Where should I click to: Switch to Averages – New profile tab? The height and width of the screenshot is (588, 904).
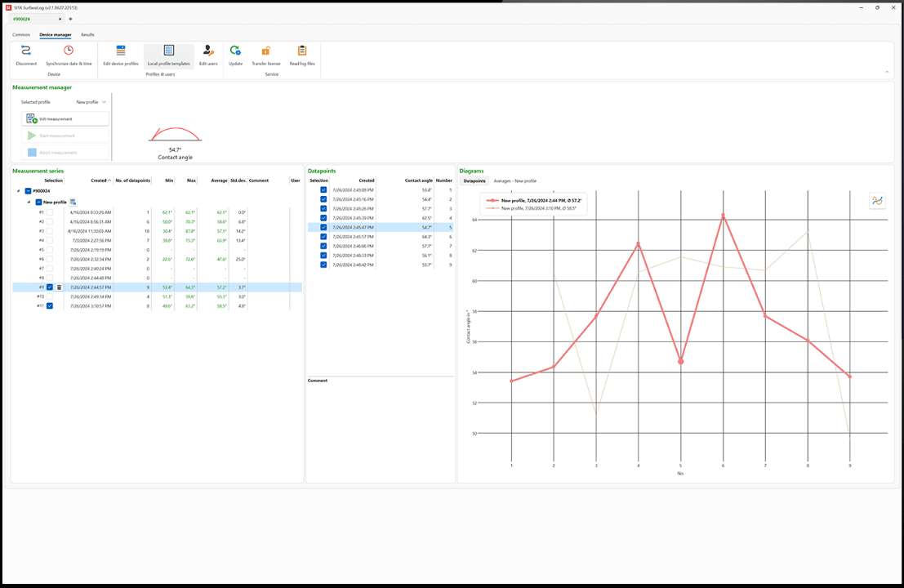click(514, 180)
